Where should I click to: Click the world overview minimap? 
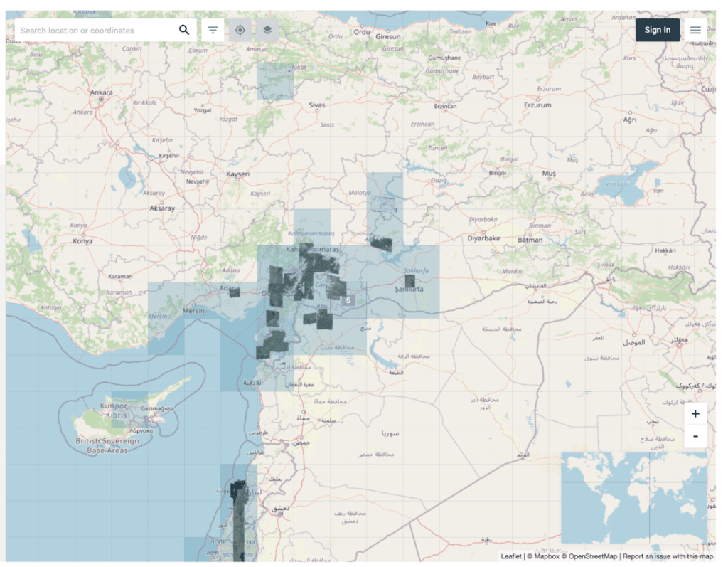[633, 498]
